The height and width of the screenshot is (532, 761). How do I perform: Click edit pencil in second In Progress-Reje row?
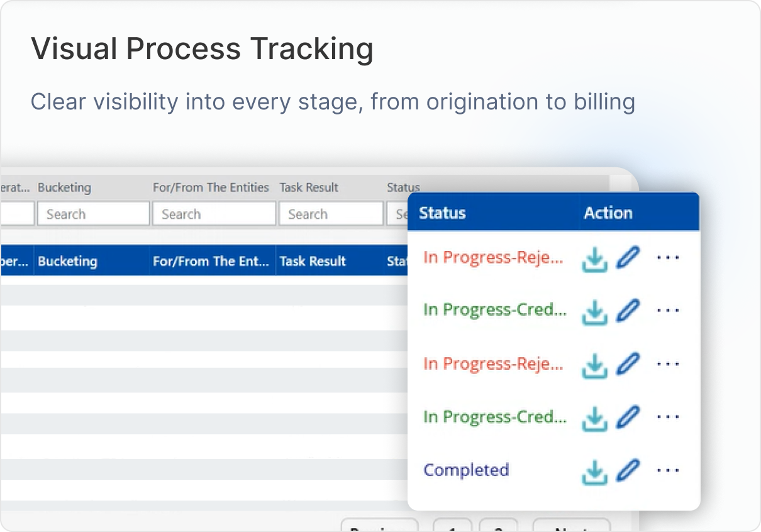pos(627,364)
